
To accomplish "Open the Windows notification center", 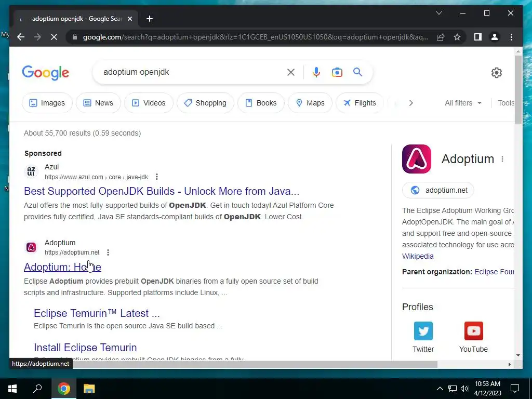I will [515, 389].
